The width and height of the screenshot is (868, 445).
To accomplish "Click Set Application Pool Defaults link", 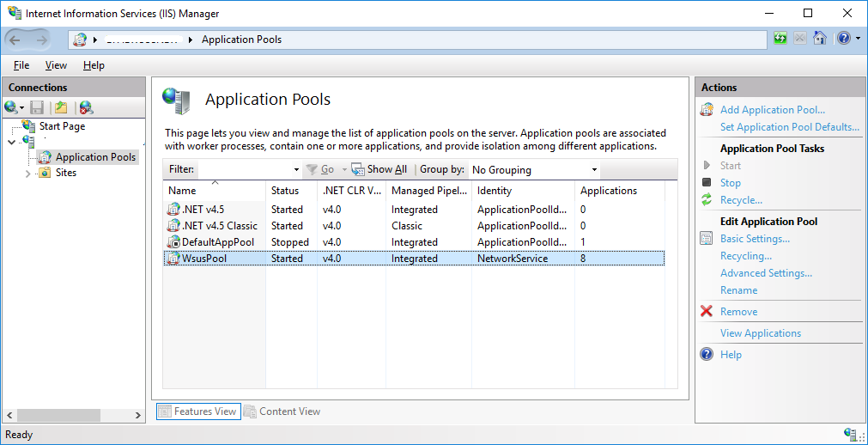I will pyautogui.click(x=789, y=127).
